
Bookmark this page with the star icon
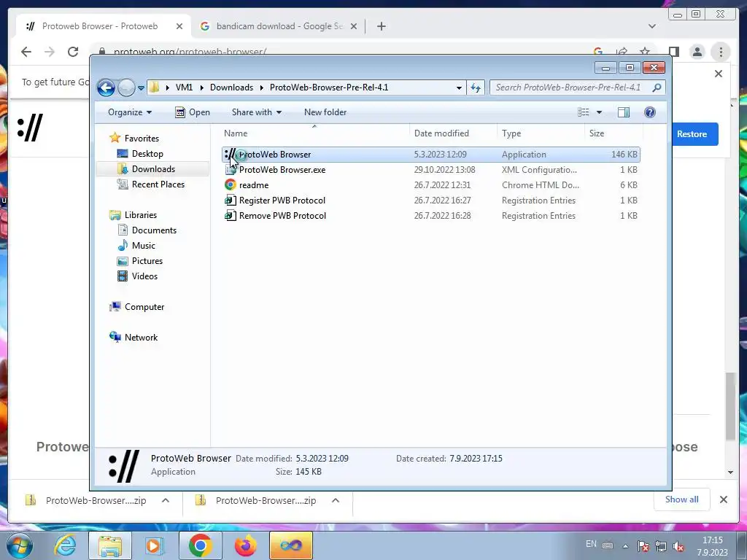coord(645,50)
